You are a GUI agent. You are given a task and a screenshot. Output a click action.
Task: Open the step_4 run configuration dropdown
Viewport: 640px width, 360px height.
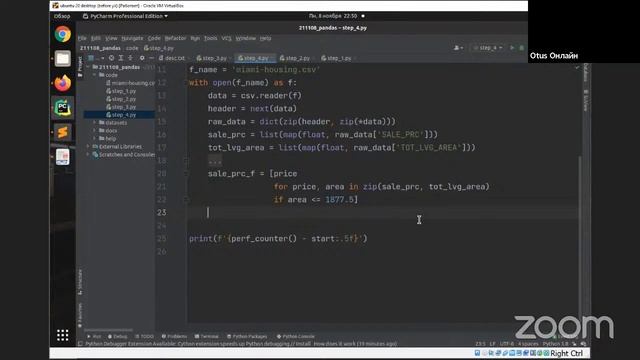pos(488,48)
